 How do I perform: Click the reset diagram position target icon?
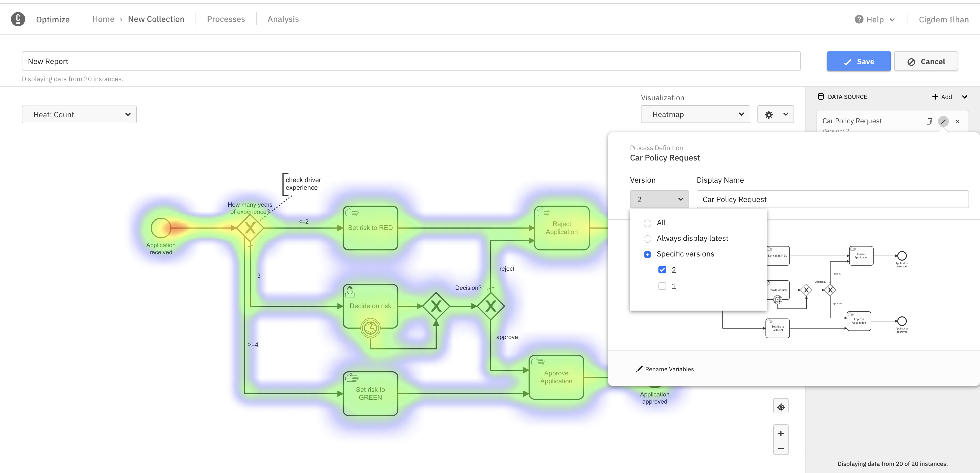tap(781, 406)
